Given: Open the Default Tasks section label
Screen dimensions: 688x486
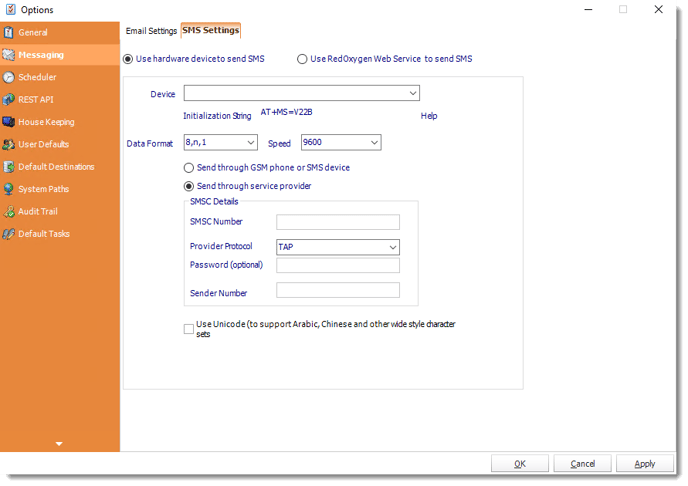Looking at the screenshot, I should (x=44, y=234).
